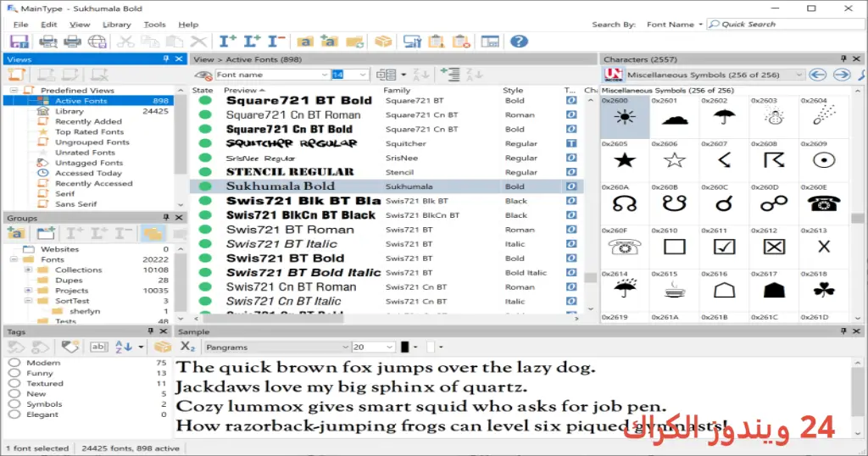
Task: Open Print Preview from the toolbar
Action: [x=48, y=42]
